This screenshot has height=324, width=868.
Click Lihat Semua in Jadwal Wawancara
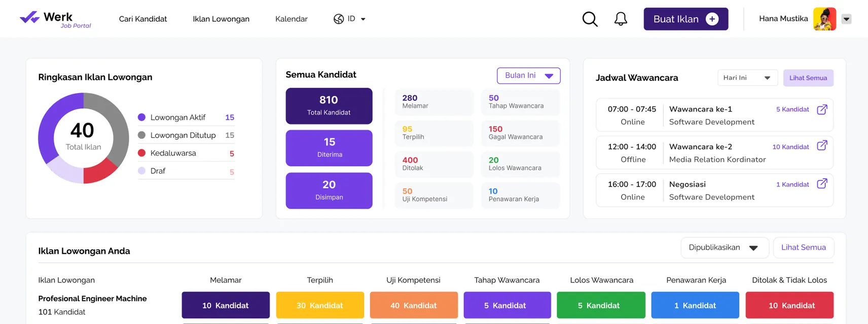[808, 78]
